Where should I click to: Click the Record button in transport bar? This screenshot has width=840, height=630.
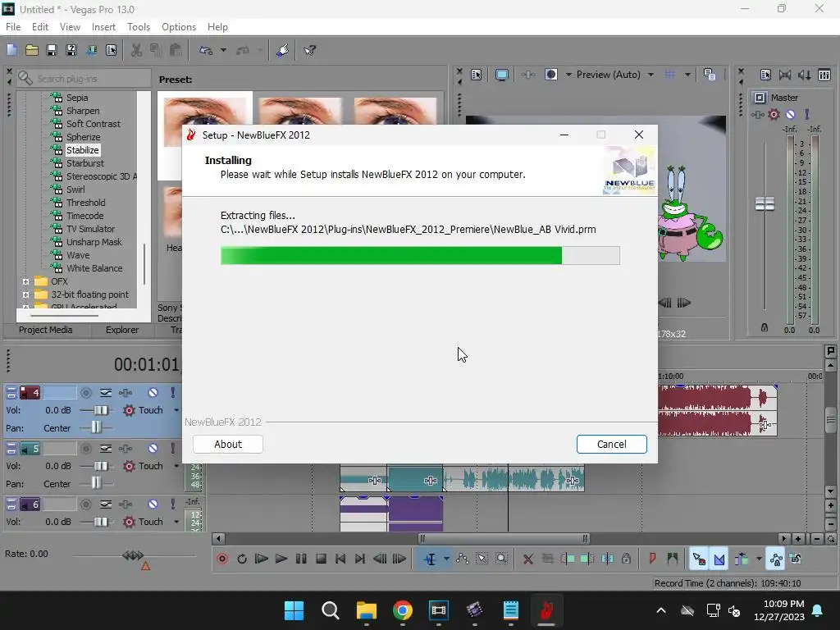[x=222, y=559]
